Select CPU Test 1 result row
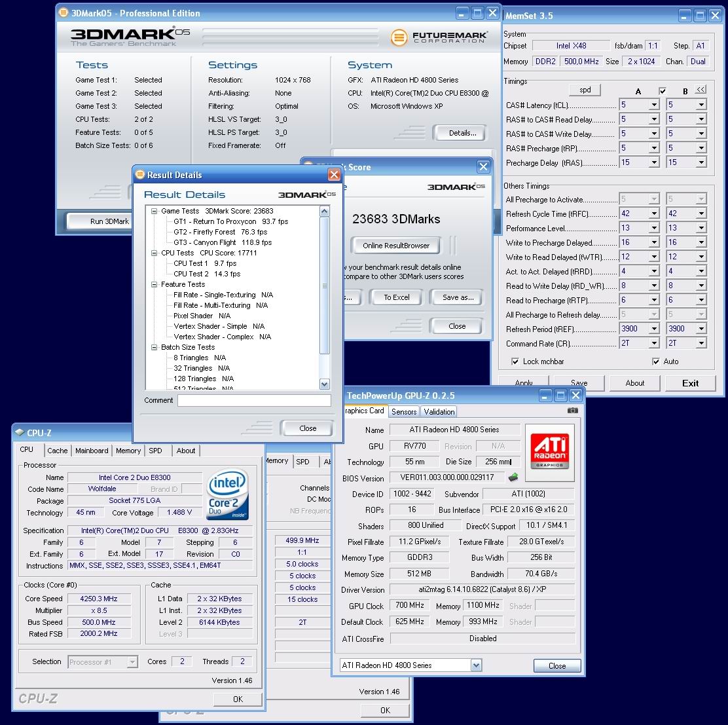The image size is (728, 725). [205, 263]
